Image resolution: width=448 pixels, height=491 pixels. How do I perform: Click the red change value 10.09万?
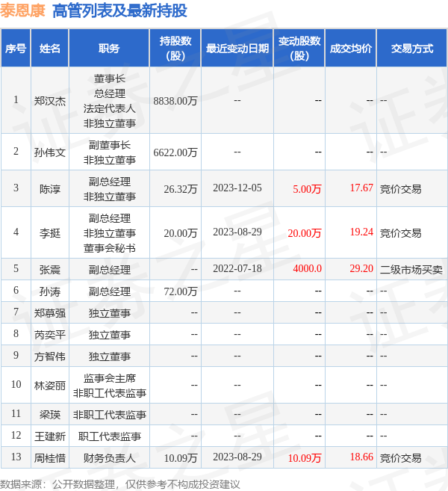pos(305,458)
